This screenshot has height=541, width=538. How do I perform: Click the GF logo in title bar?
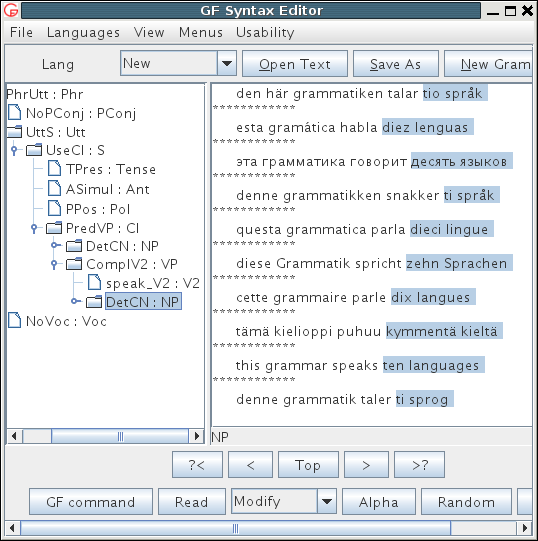[x=11, y=10]
